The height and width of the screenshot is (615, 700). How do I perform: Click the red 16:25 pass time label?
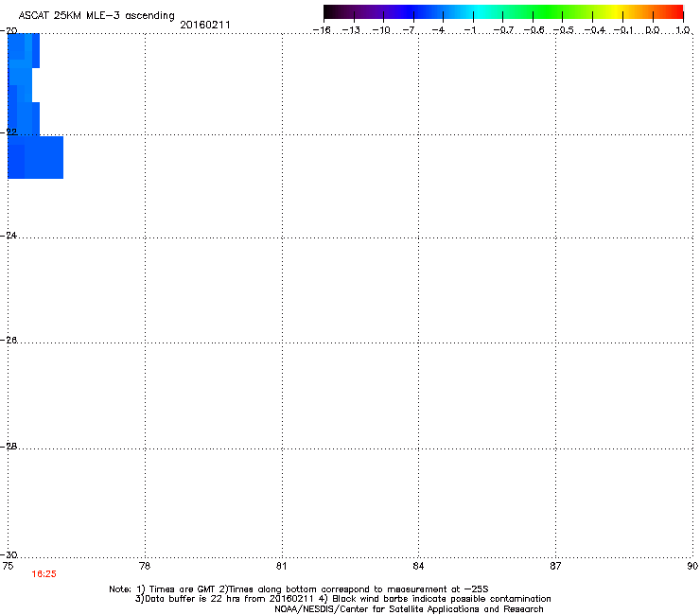point(44,574)
